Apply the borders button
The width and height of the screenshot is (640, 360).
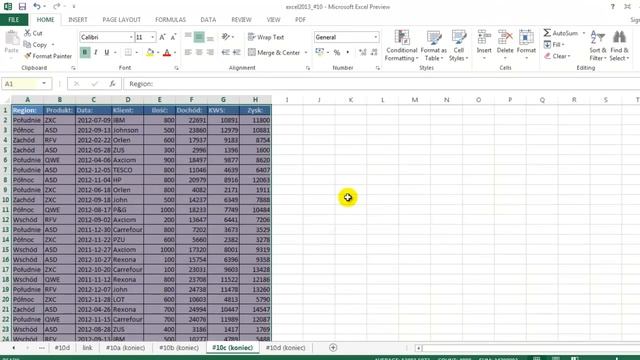pos(128,52)
